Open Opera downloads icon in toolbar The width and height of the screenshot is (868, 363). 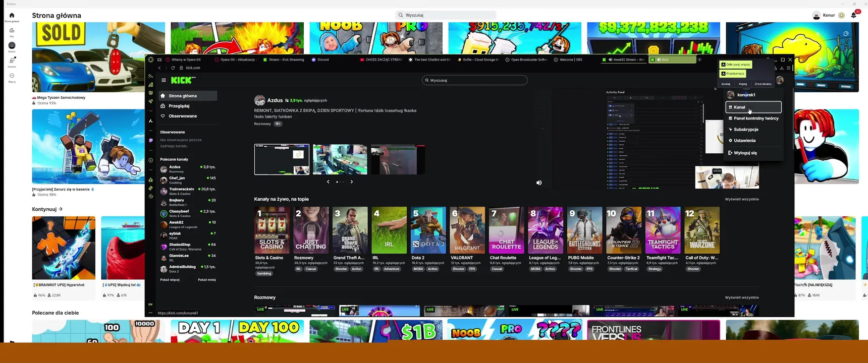782,68
